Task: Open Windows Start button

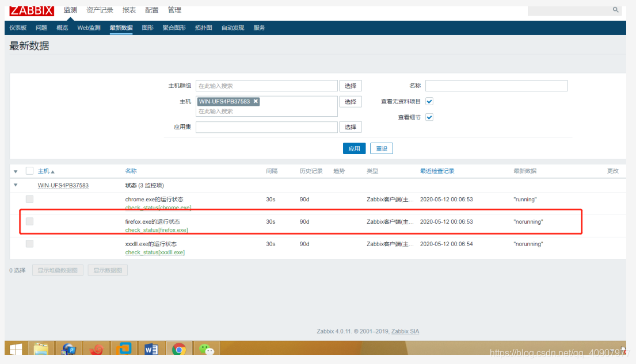Action: click(16, 350)
